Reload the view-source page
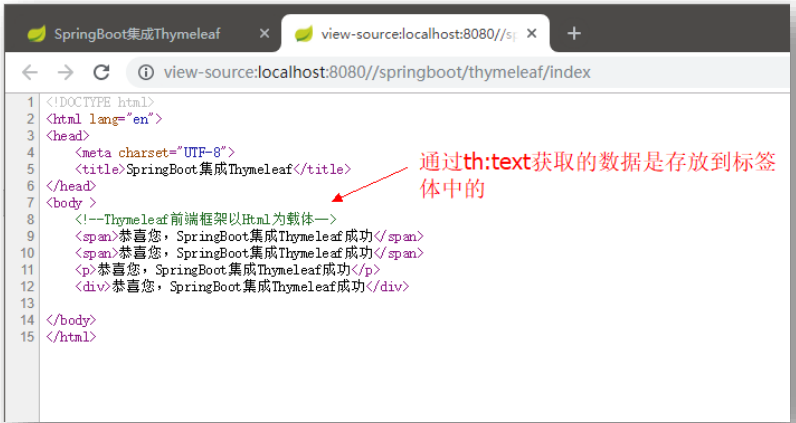 pyautogui.click(x=102, y=73)
